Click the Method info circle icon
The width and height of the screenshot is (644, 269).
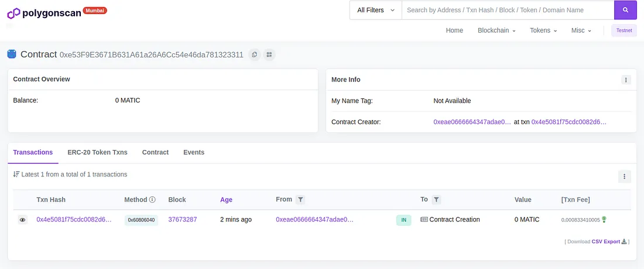coord(152,199)
